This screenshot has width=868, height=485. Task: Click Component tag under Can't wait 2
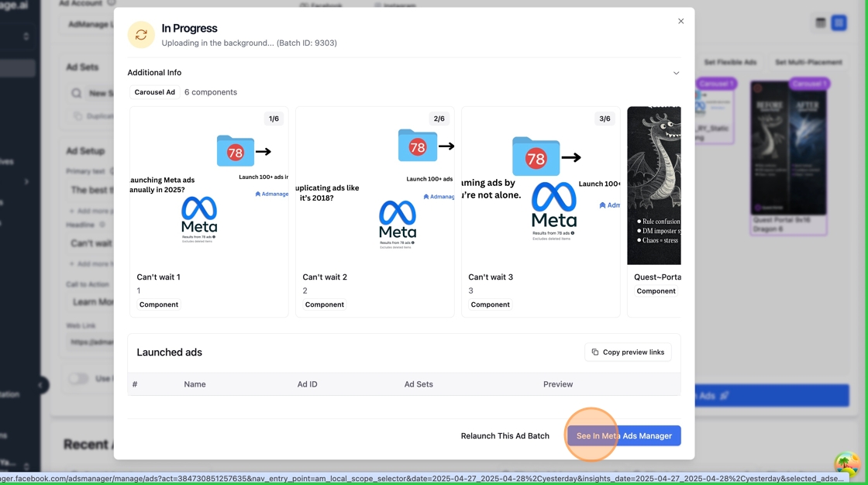coord(325,304)
